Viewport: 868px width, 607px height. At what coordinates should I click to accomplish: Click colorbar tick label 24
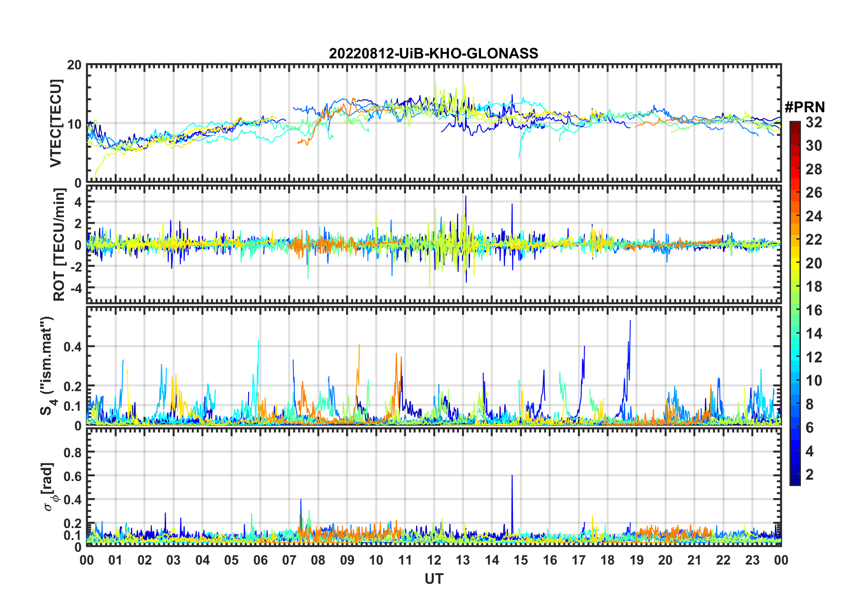[x=814, y=216]
